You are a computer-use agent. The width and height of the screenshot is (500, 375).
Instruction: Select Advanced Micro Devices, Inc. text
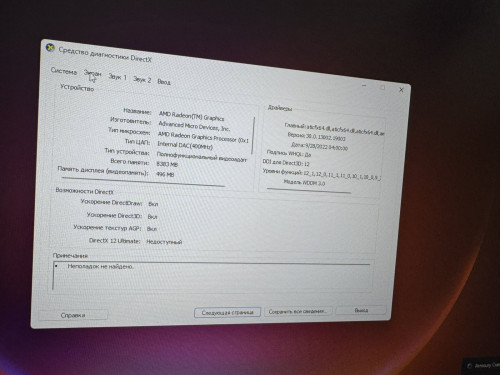194,126
